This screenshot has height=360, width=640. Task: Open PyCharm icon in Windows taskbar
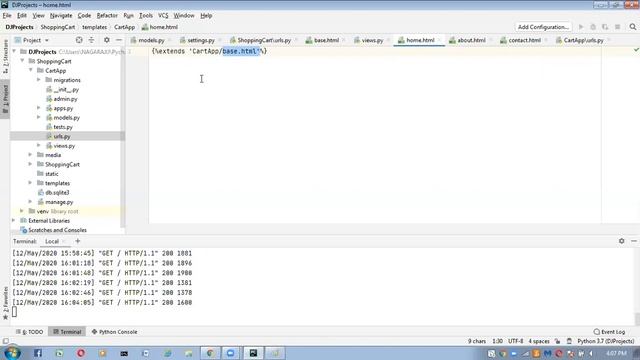[x=253, y=353]
